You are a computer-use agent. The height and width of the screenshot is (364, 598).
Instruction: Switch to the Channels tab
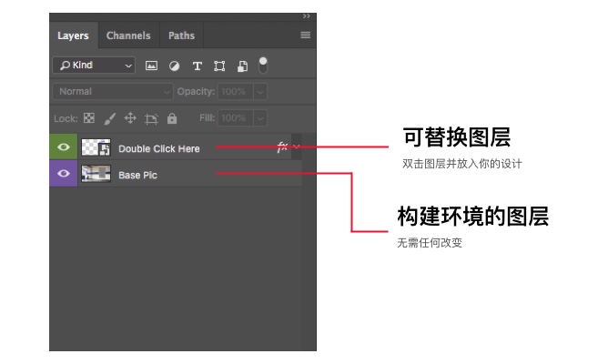pos(128,35)
